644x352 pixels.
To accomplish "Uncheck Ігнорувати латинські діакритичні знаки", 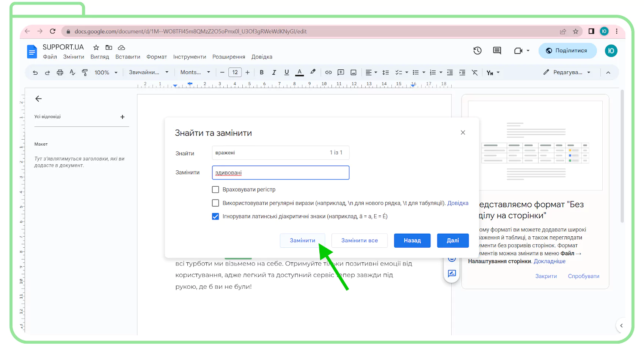I will pyautogui.click(x=215, y=216).
